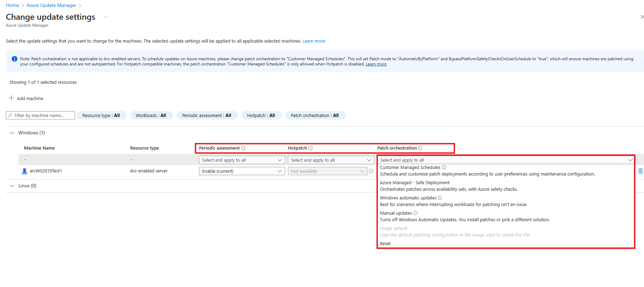Collapse the Patch orchestration Select and apply to all dropdown
644x287 pixels.
click(506, 160)
